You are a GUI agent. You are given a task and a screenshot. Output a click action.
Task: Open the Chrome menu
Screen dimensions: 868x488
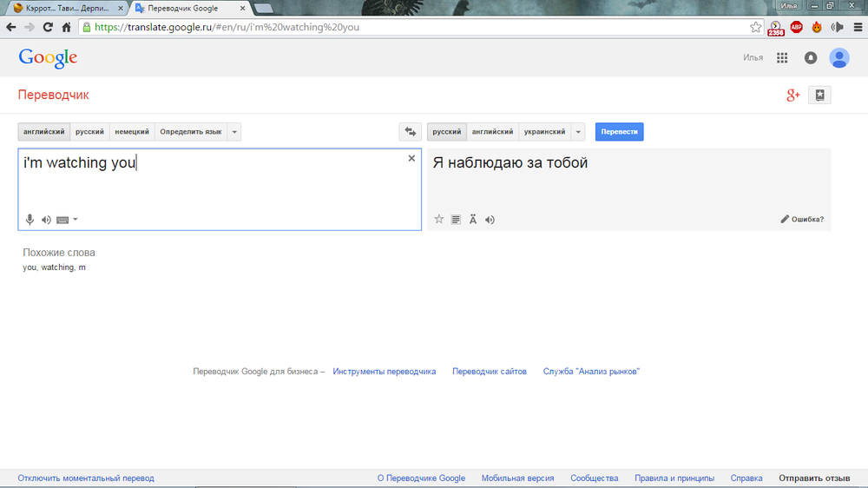tap(858, 27)
